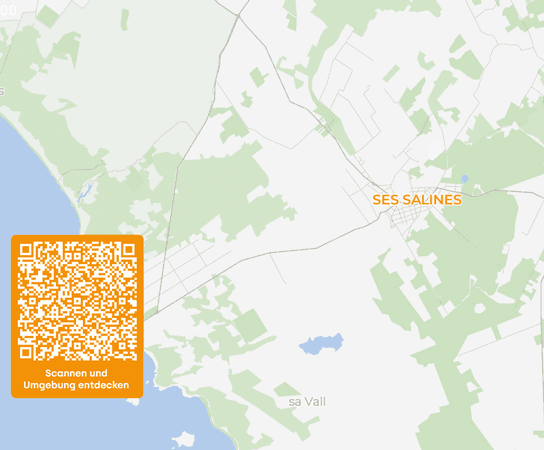
Task: Click the partial grey 's' label at left edge
Action: 2,91
